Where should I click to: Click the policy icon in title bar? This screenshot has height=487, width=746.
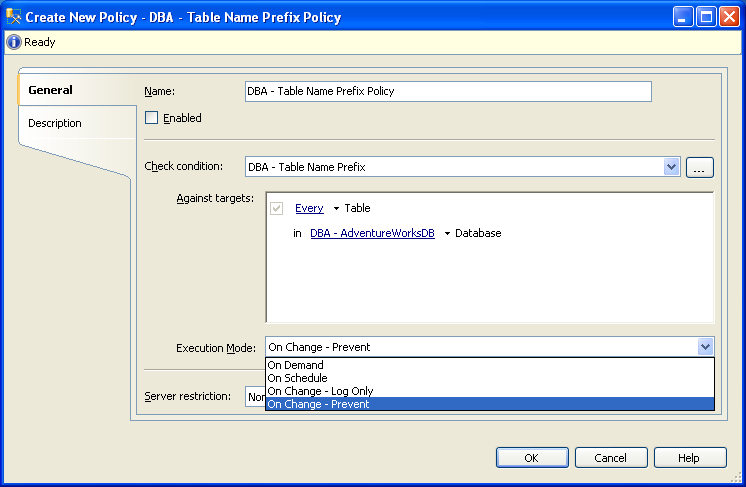point(14,17)
